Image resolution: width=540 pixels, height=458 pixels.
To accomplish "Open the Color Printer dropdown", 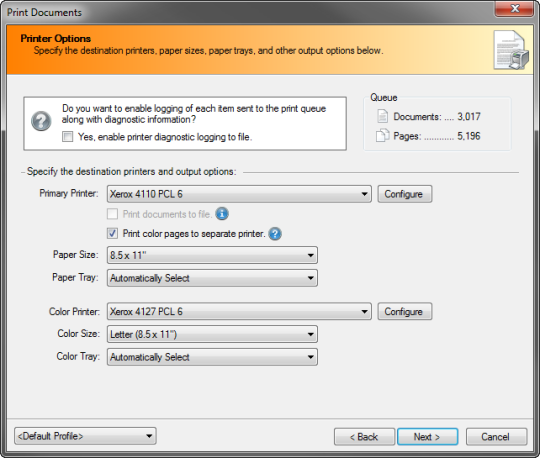I will tap(239, 311).
